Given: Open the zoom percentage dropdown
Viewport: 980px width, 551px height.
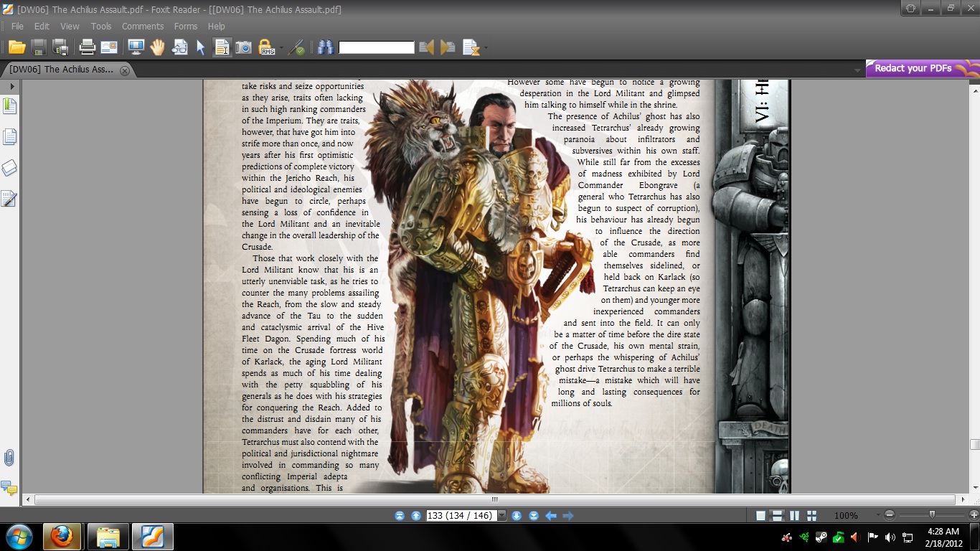Looking at the screenshot, I should (x=877, y=516).
